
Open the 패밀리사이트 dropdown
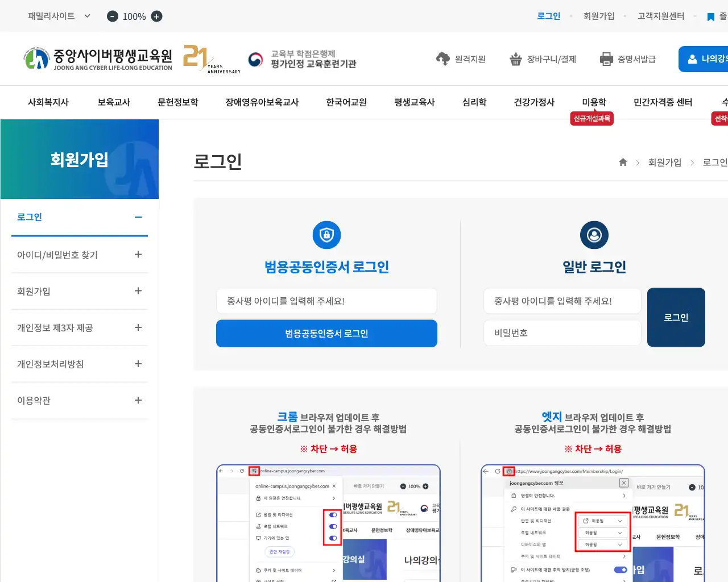(x=51, y=16)
